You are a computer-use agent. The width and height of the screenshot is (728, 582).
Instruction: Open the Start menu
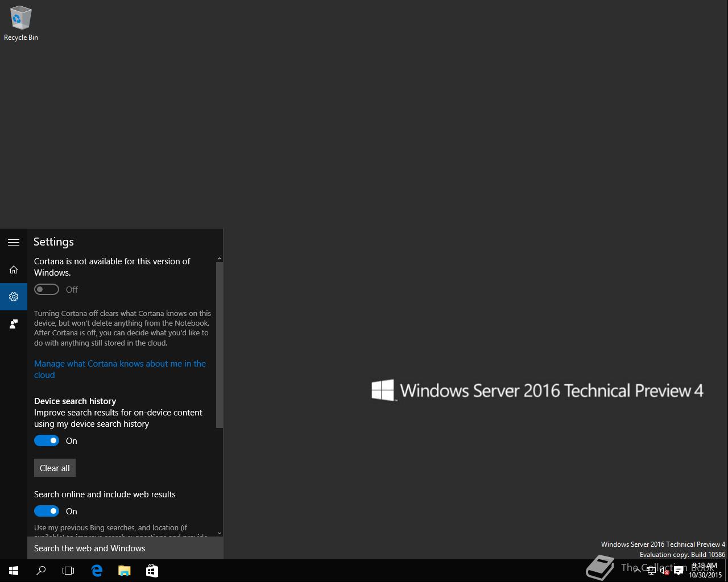(x=14, y=571)
